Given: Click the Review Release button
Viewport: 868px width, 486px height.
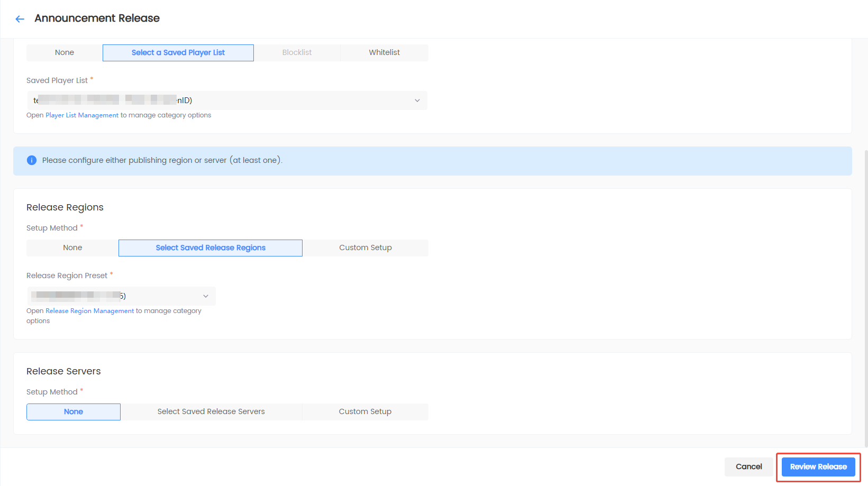Looking at the screenshot, I should click(x=818, y=467).
